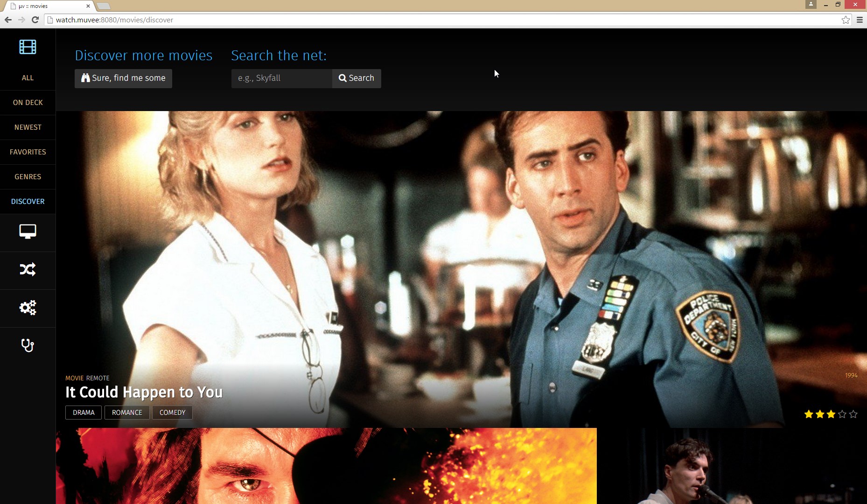The height and width of the screenshot is (504, 867).
Task: Open the settings gears icon
Action: tap(28, 308)
